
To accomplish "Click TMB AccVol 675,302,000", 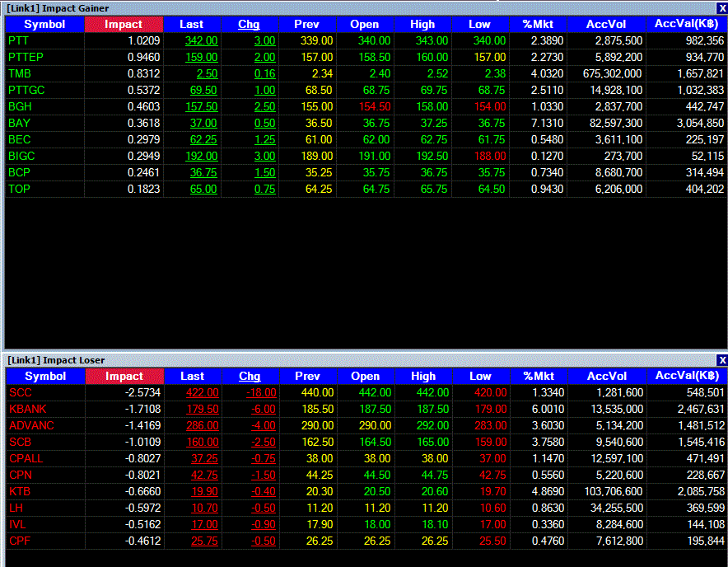I will tap(613, 74).
